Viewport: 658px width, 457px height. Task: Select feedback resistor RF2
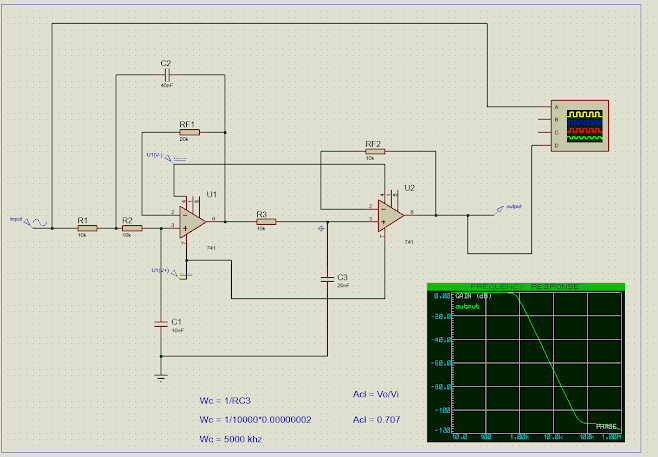pyautogui.click(x=375, y=151)
